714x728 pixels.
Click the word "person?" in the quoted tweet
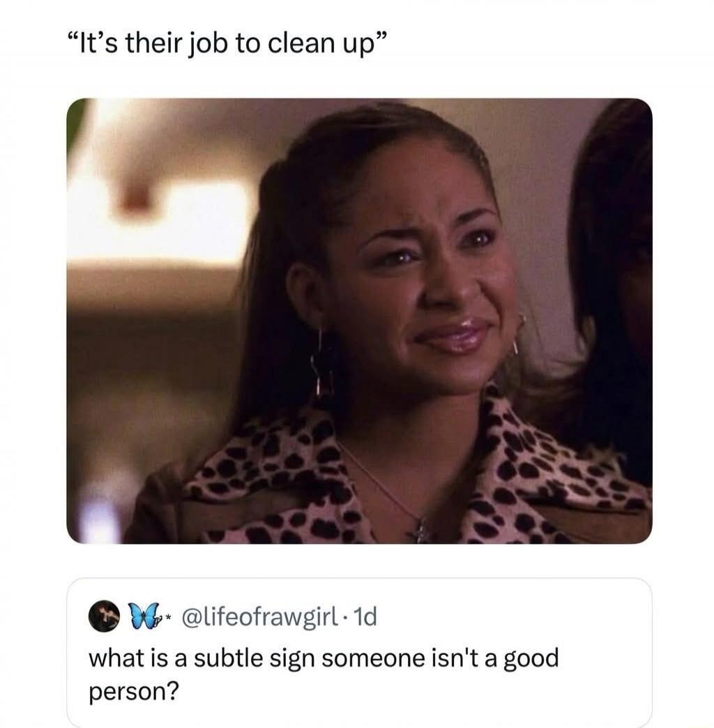[x=134, y=692]
